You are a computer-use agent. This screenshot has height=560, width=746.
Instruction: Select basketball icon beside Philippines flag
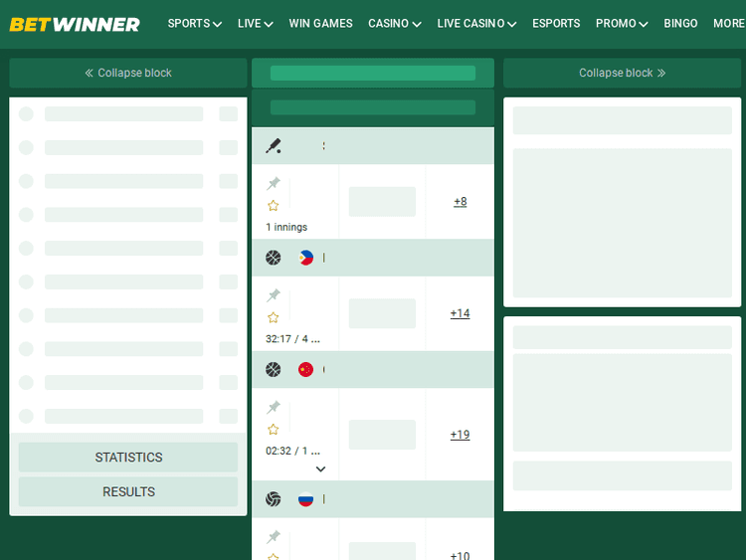tap(274, 258)
